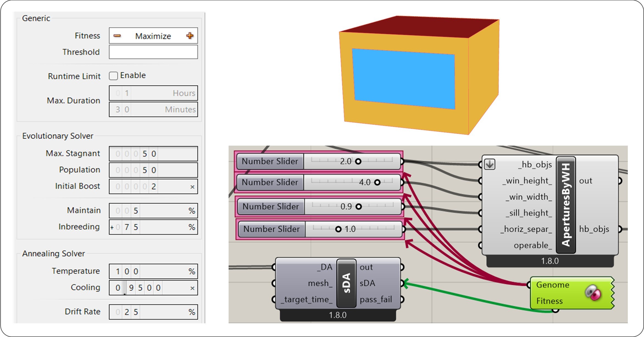Click the Fitness input on Galapagos component
This screenshot has width=644, height=337.
click(549, 301)
